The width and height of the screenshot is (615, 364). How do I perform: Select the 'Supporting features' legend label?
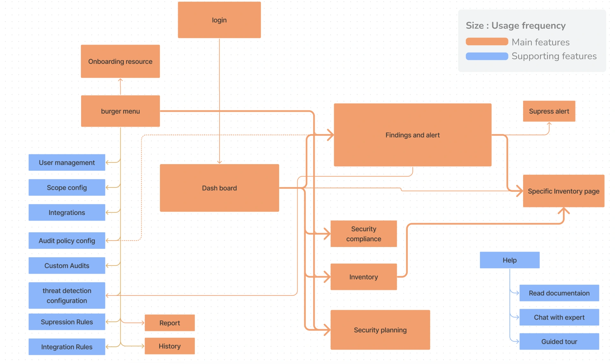click(x=554, y=56)
